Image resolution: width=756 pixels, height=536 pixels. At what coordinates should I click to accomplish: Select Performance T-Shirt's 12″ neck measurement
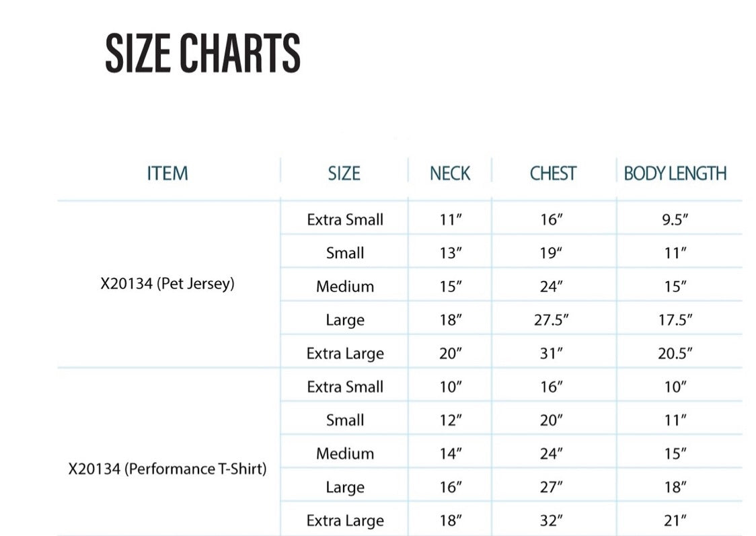coord(451,420)
